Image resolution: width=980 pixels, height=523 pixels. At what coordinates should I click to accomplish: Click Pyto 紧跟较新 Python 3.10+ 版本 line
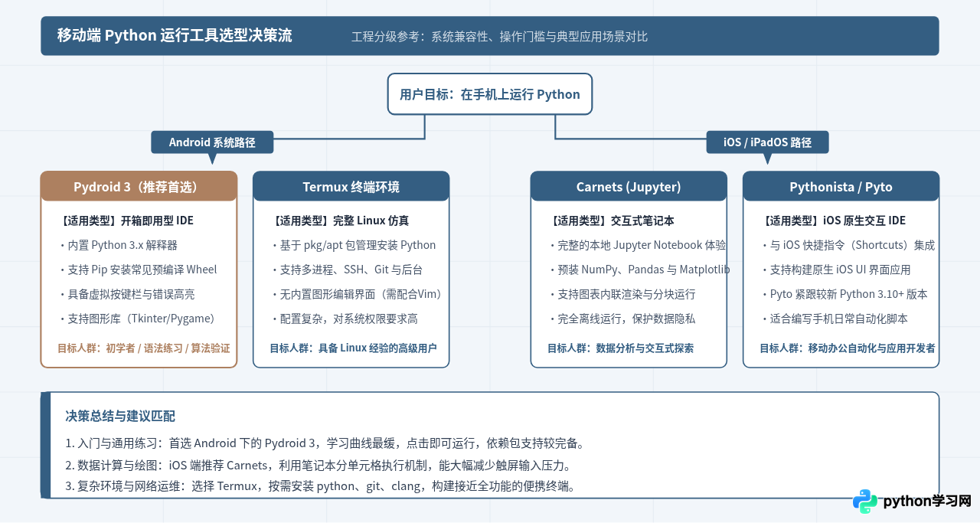(844, 294)
